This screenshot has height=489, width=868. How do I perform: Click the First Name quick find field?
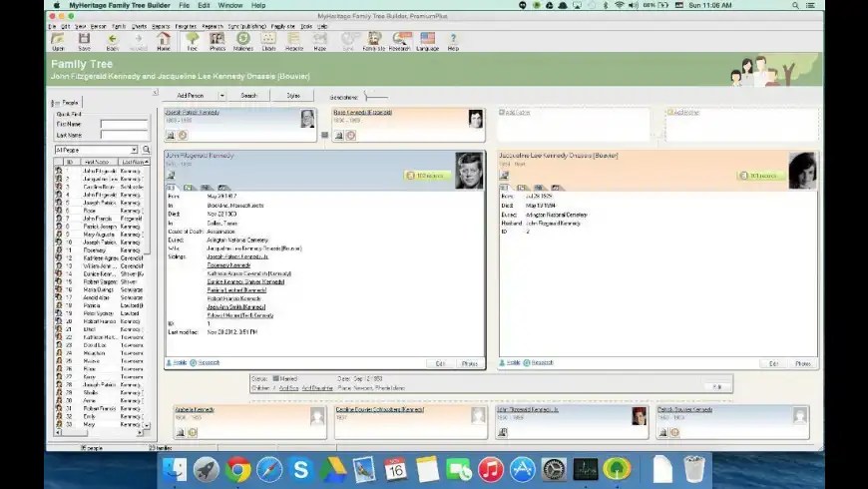pyautogui.click(x=124, y=124)
